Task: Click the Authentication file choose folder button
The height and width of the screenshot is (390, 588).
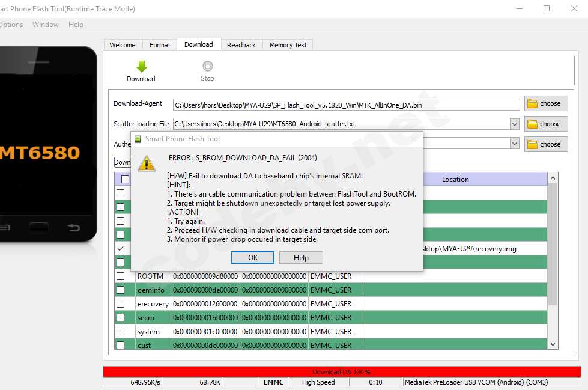Action: (545, 144)
